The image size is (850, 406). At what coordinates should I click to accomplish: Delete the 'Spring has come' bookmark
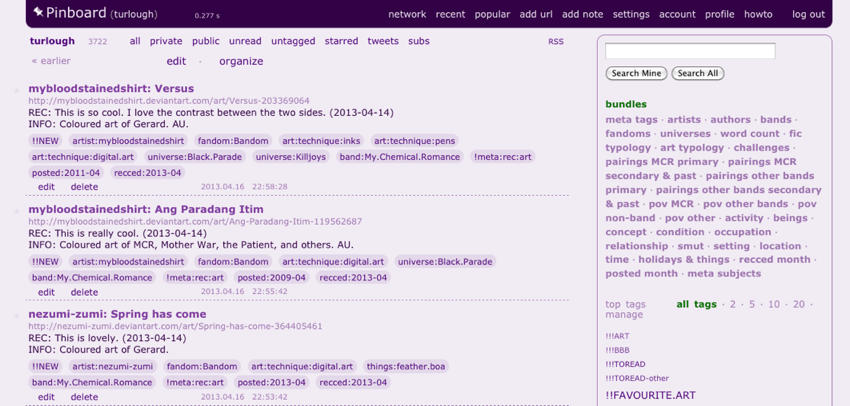84,397
